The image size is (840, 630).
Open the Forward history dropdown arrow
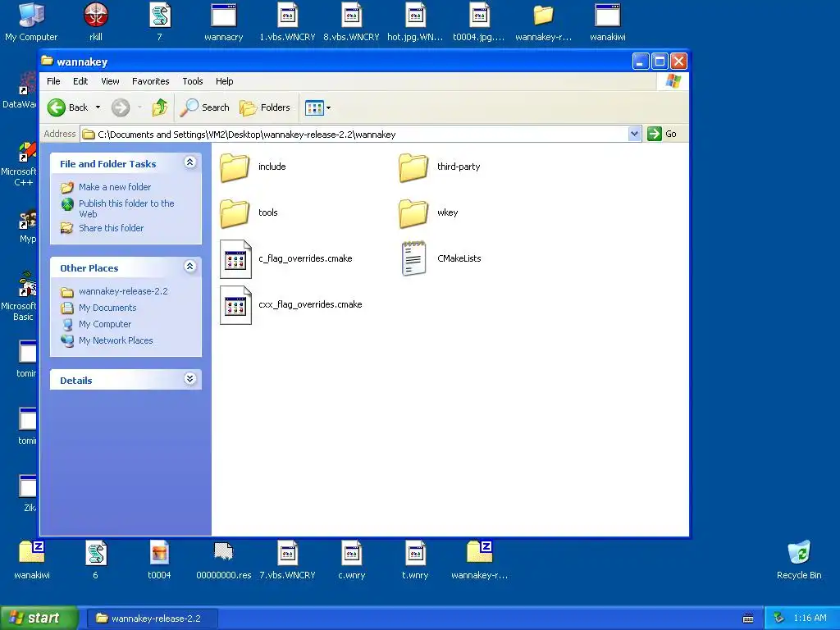(x=139, y=107)
